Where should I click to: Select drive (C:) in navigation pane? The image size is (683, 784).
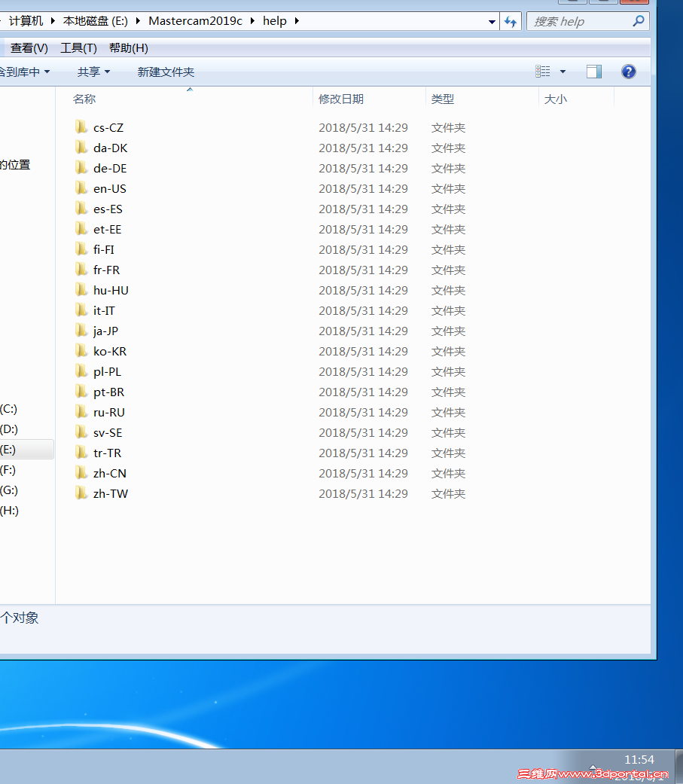click(8, 408)
